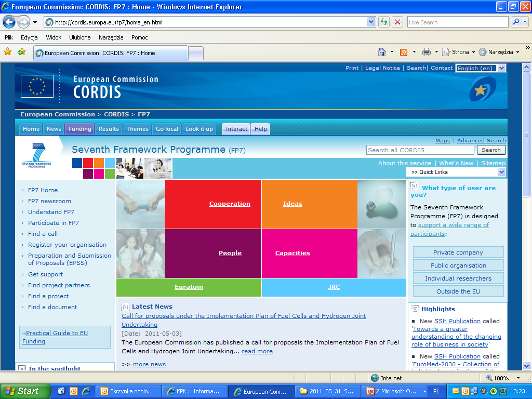Screen dimensions: 532x399
Task: Open the Advanced Search link
Action: click(x=481, y=140)
